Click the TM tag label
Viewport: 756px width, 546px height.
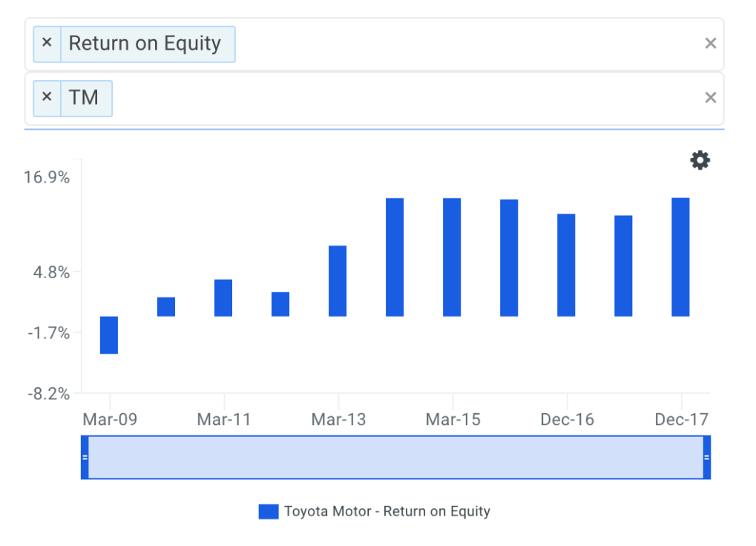[84, 98]
